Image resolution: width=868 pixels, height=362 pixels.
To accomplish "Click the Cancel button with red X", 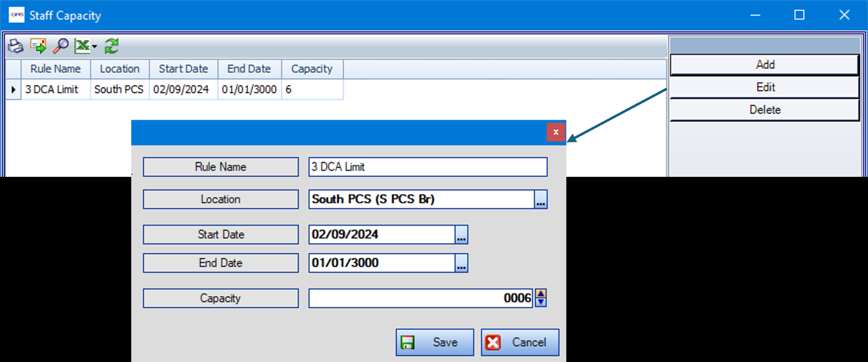I will pos(520,343).
